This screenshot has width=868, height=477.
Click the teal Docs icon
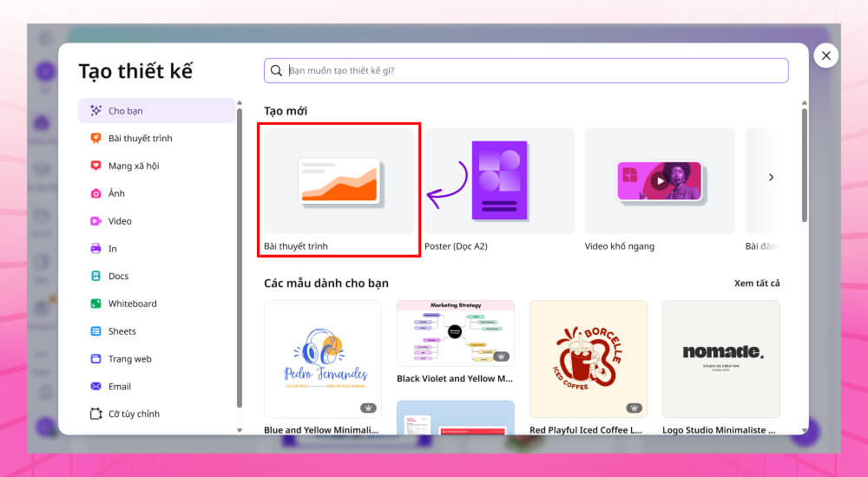95,276
